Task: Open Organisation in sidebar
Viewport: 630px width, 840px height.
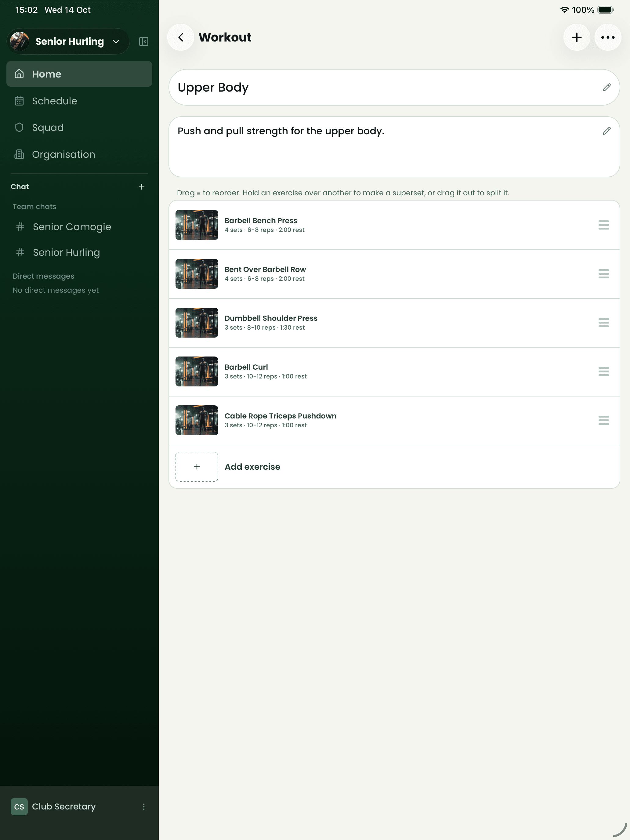Action: pyautogui.click(x=79, y=154)
